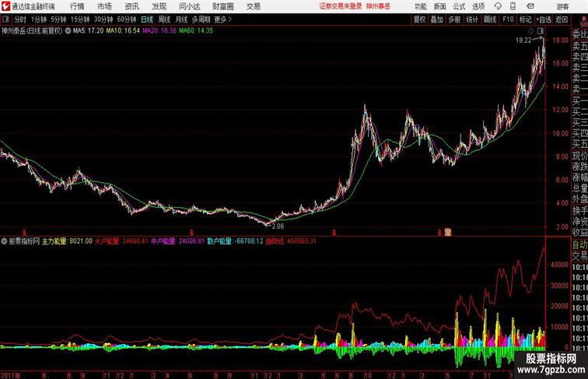Click the 2.06 low price label
This screenshot has height=379, width=588.
(278, 226)
